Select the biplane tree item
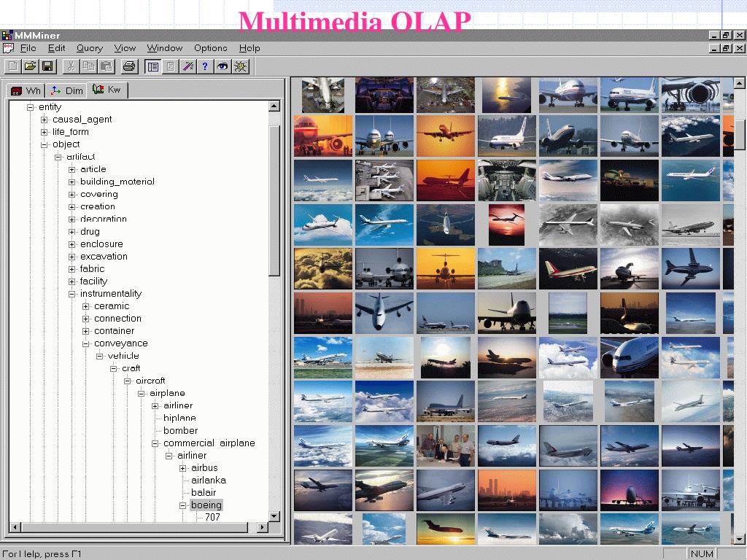This screenshot has height=560, width=747. (x=179, y=418)
